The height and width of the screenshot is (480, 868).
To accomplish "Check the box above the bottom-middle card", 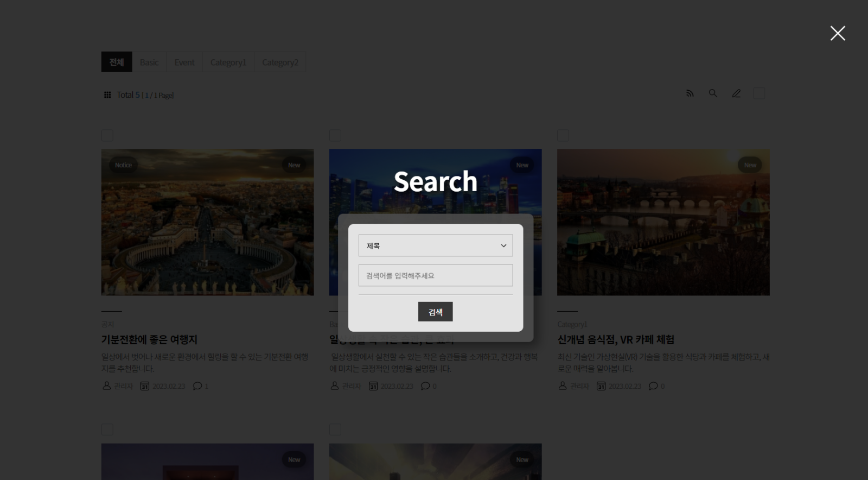I will (x=335, y=430).
